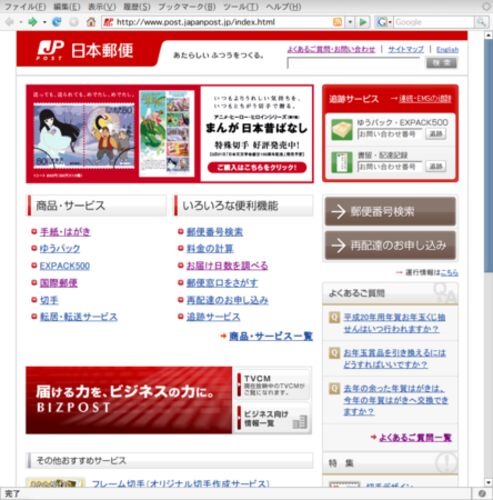The image size is (493, 500).
Task: Click the status bar icon at bottom right
Action: pyautogui.click(x=482, y=493)
